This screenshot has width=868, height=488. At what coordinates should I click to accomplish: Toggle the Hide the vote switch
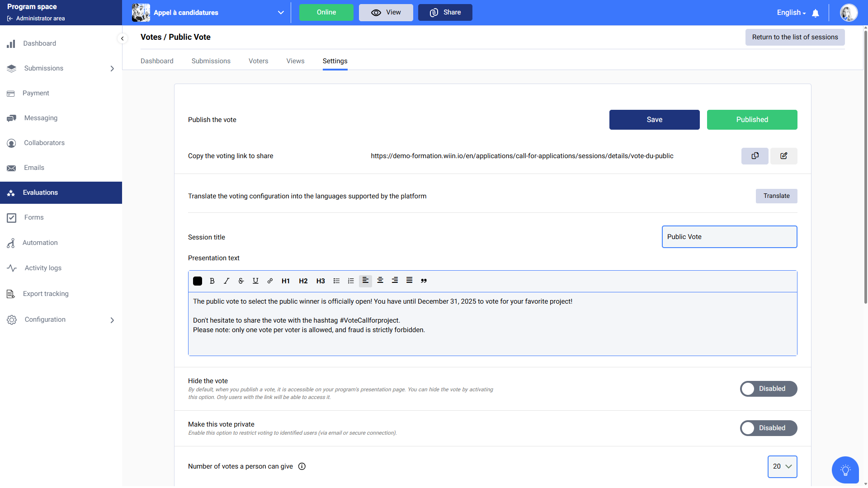[x=768, y=389]
